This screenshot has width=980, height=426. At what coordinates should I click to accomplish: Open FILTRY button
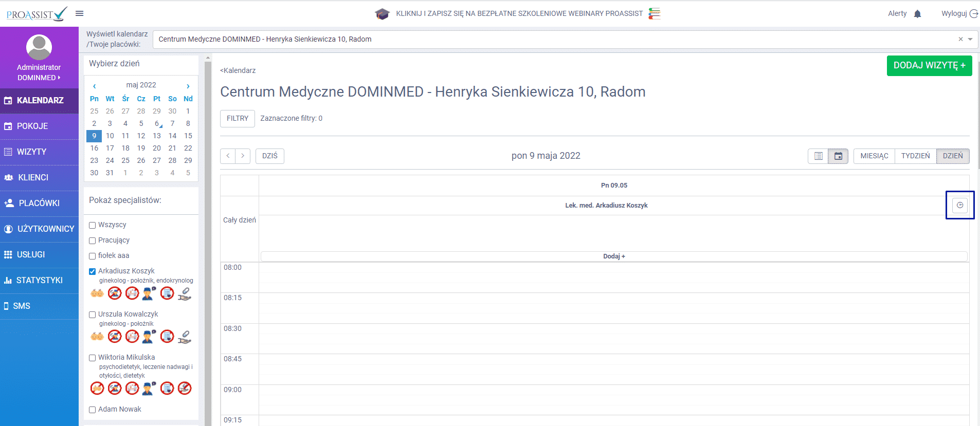point(238,118)
